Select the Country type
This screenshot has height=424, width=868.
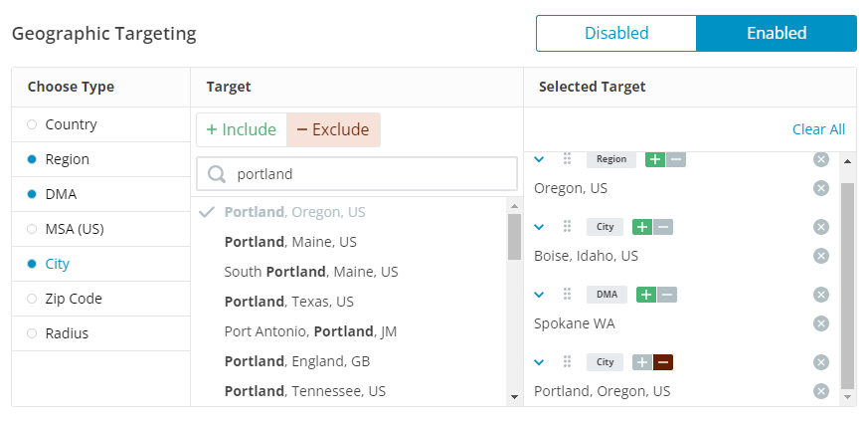[x=100, y=124]
